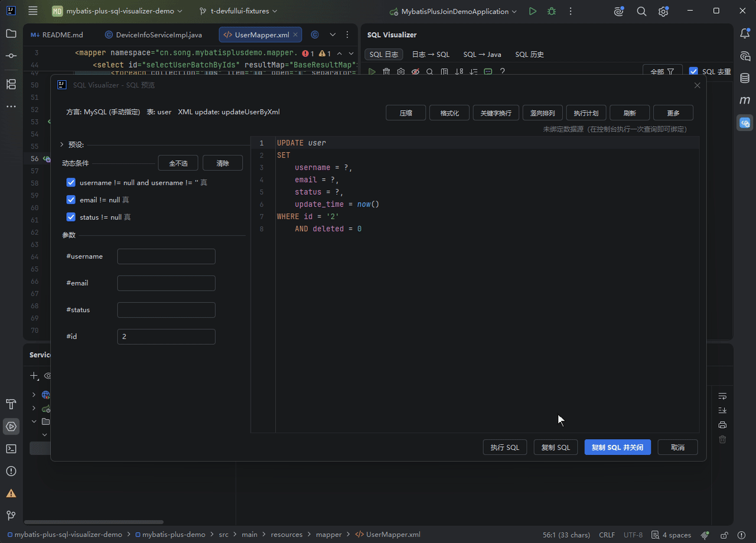
Task: Click the 执行 SQL button
Action: point(505,447)
